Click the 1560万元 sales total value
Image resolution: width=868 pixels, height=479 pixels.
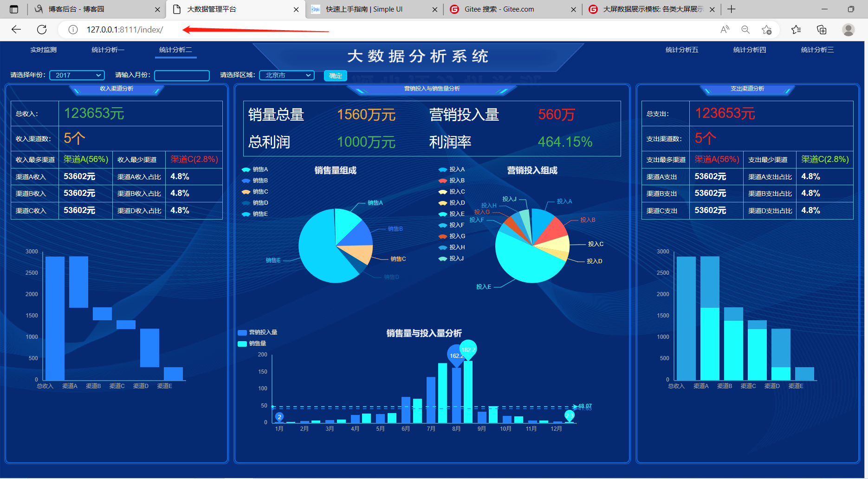[x=366, y=115]
